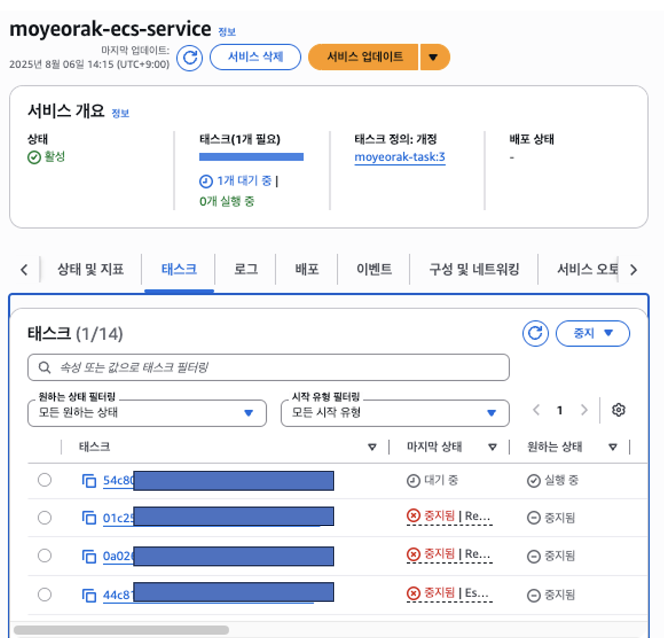Copy task ID starting with 44c8

click(x=89, y=595)
